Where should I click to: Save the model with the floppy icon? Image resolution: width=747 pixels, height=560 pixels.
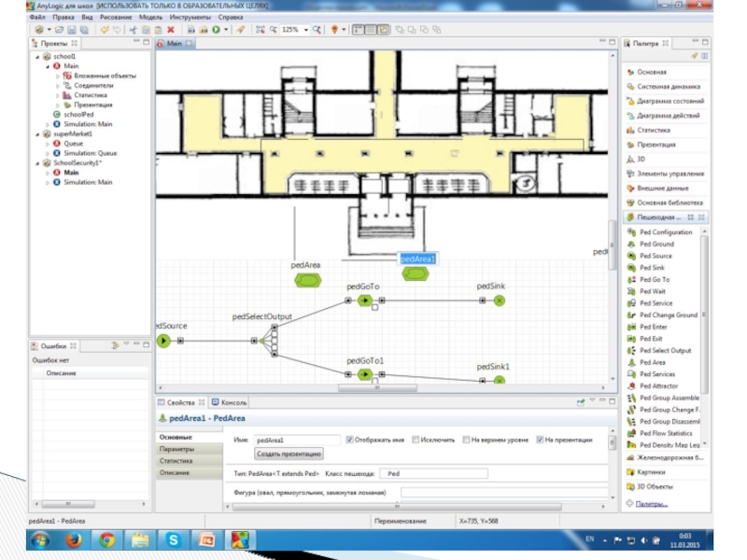pyautogui.click(x=72, y=30)
